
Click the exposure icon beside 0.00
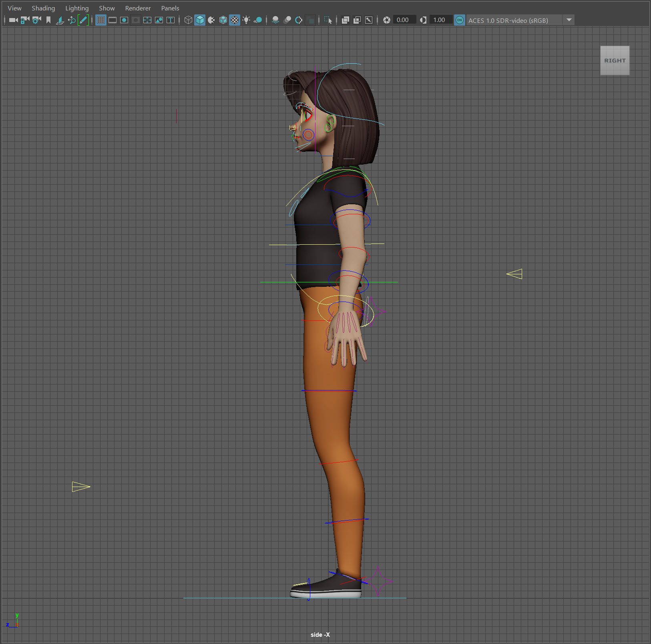click(386, 20)
